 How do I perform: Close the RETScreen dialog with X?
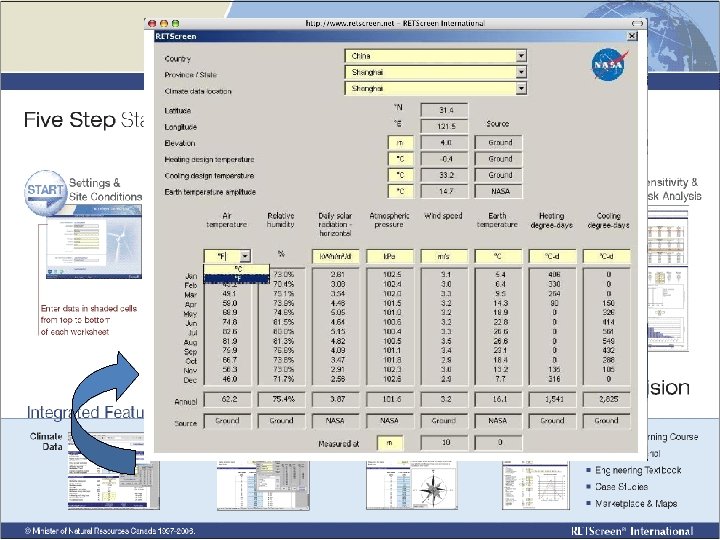pyautogui.click(x=632, y=36)
